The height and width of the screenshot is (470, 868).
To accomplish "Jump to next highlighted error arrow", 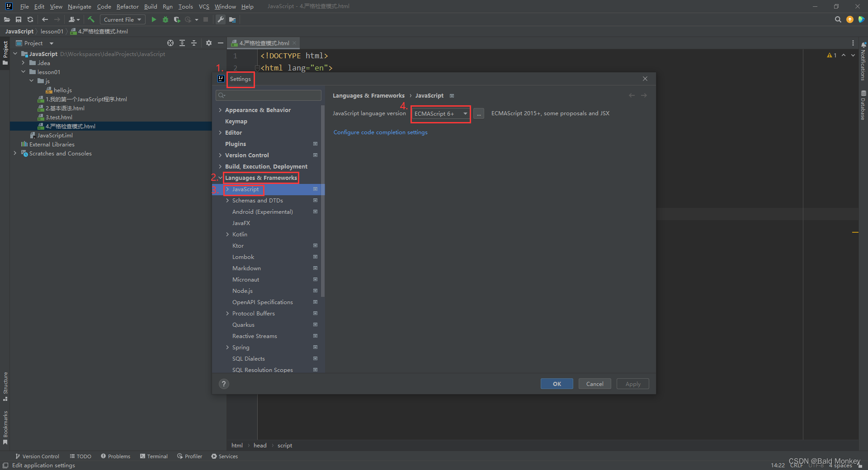I will pos(853,55).
